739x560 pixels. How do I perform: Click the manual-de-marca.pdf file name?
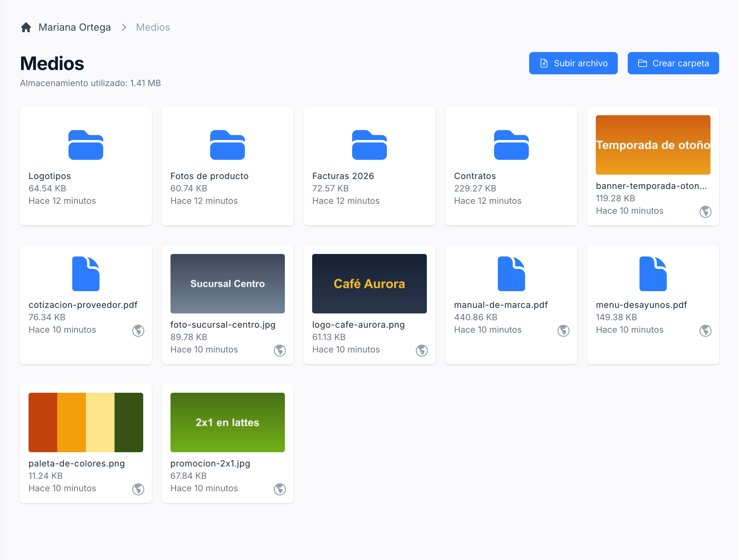(x=501, y=305)
